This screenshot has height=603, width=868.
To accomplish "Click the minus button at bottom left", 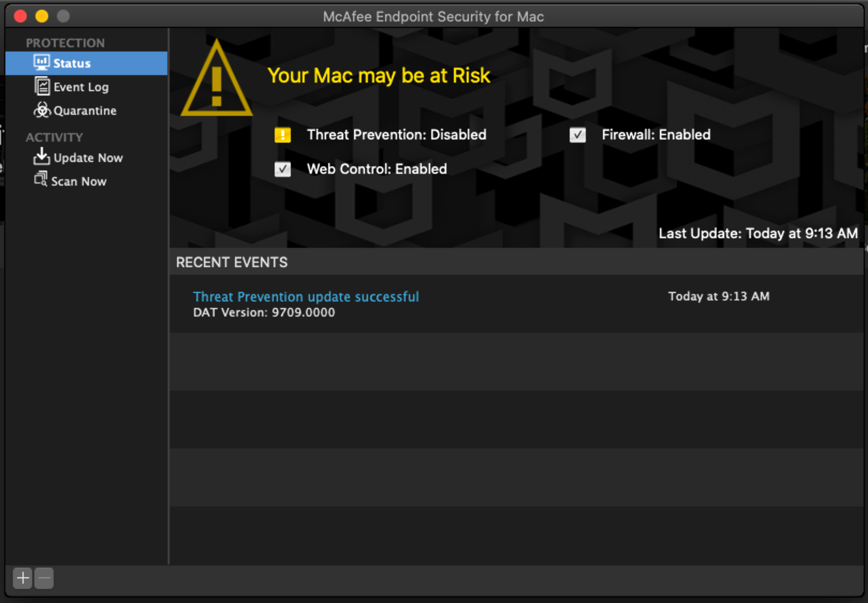I will pyautogui.click(x=44, y=578).
